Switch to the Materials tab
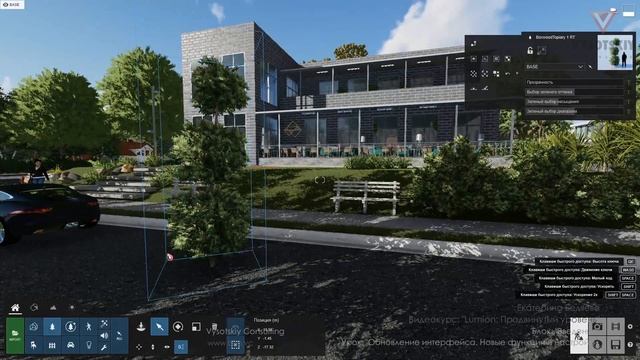 click(x=34, y=307)
